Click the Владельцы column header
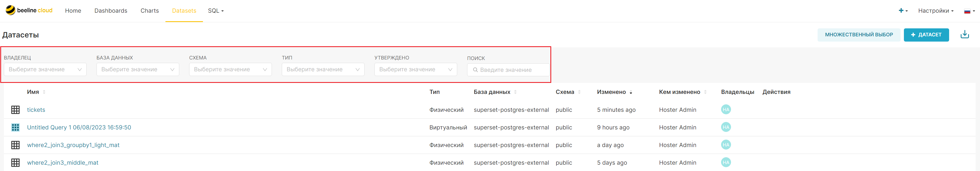Viewport: 980px width, 171px height. [x=737, y=92]
